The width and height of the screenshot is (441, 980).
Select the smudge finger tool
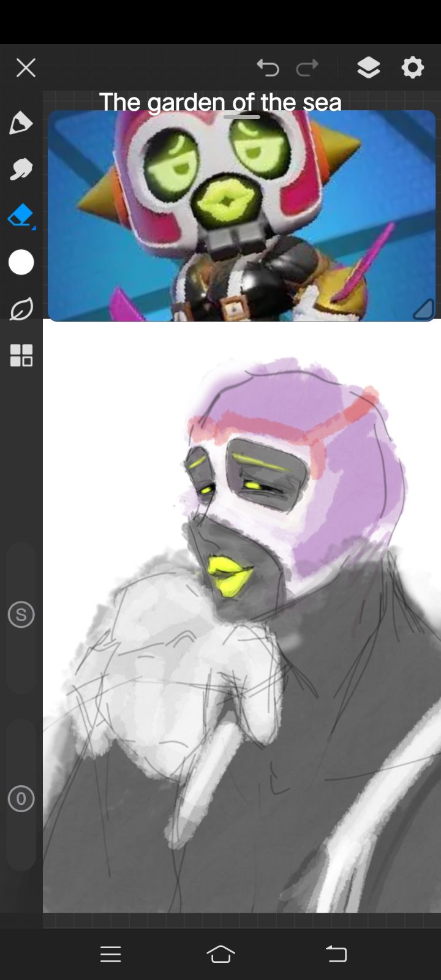[x=21, y=169]
